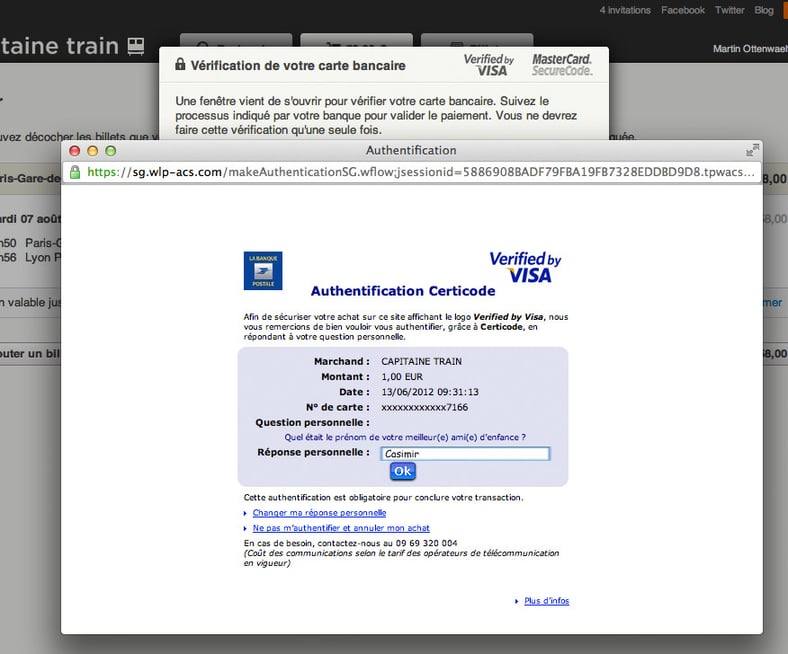This screenshot has height=654, width=788.
Task: Click the Verified by VISA badge in verification banner
Action: 488,65
